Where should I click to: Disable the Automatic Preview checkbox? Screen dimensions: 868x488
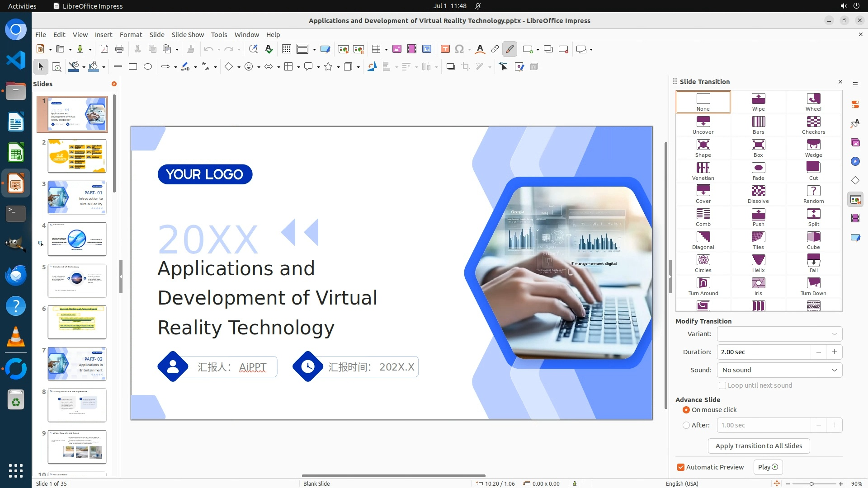pos(681,467)
